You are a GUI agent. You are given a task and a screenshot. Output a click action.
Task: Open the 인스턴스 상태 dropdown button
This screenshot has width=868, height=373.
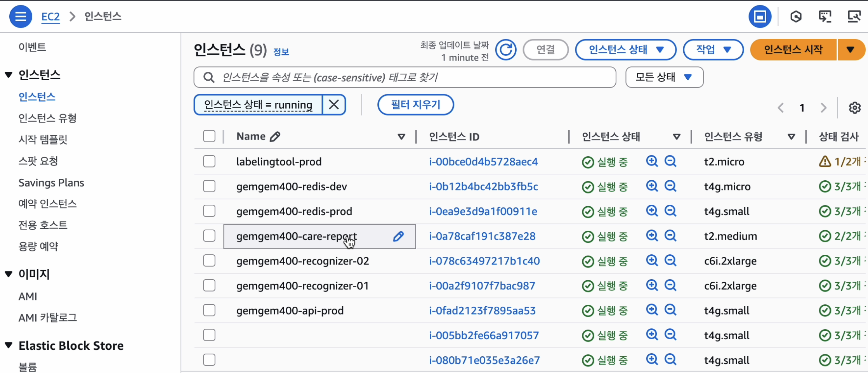pyautogui.click(x=625, y=50)
